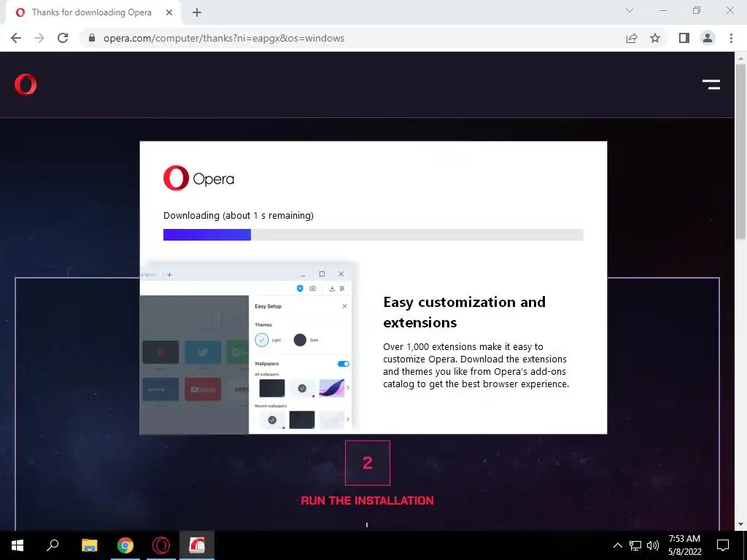Open a new tab
This screenshot has height=560, width=747.
[197, 12]
